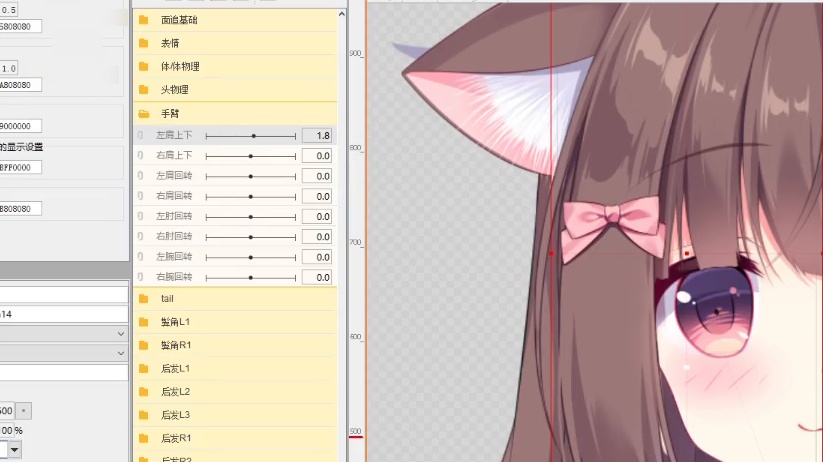Viewport: 823px width, 462px height.
Task: Click the 左肩回转 value field
Action: [x=317, y=176]
